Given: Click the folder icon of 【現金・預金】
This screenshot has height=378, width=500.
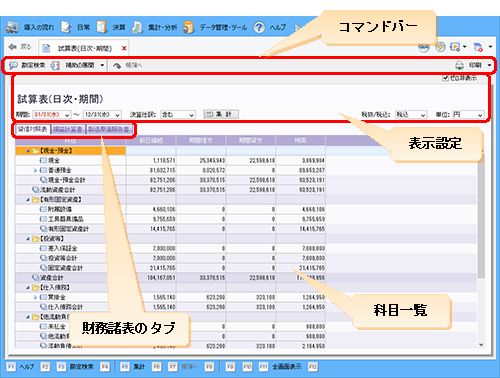Looking at the screenshot, I should pos(36,151).
